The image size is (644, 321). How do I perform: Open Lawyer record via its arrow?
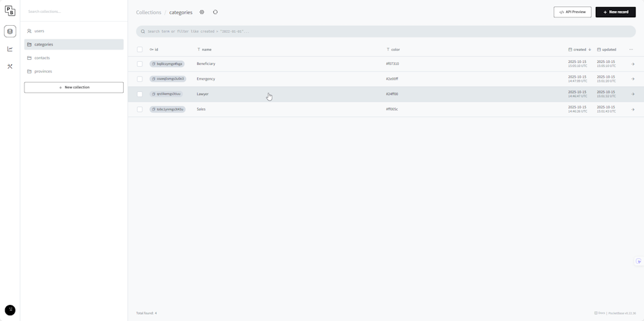coord(632,94)
